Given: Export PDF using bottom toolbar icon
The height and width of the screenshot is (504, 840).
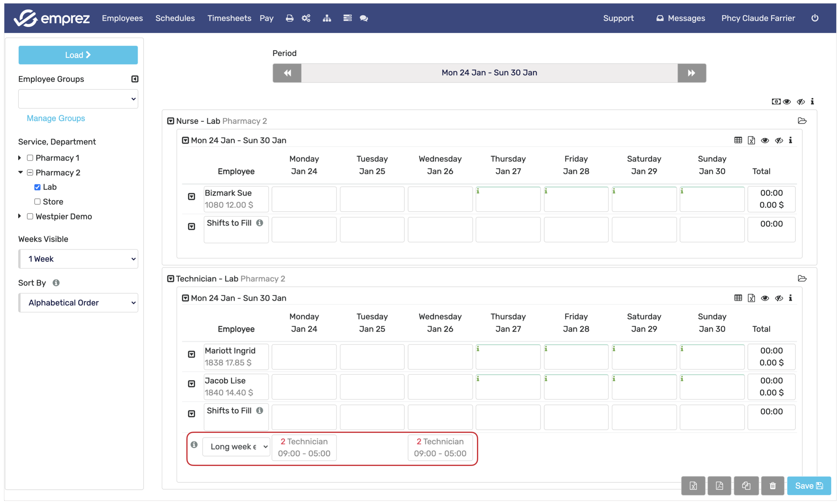Looking at the screenshot, I should pos(719,486).
